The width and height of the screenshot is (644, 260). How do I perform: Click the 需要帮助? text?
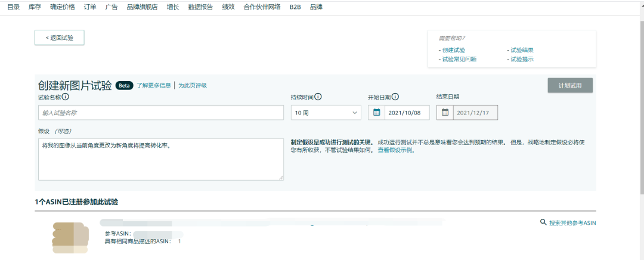click(452, 38)
